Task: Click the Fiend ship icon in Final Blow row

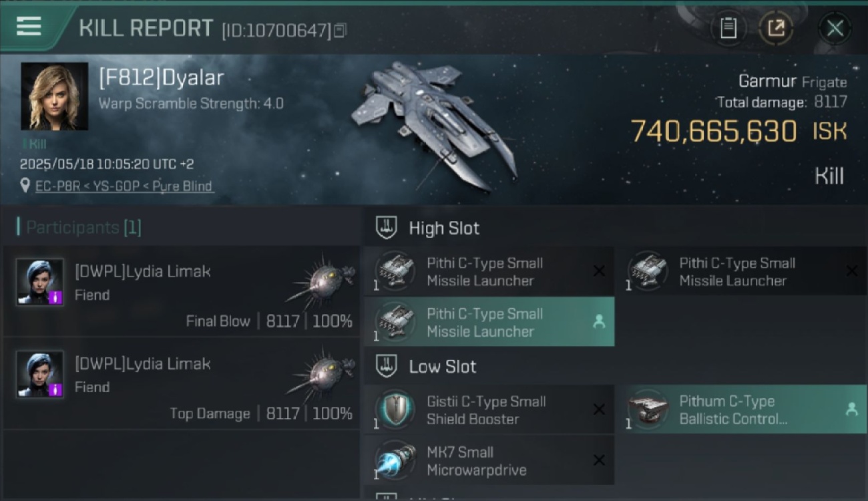Action: (321, 281)
